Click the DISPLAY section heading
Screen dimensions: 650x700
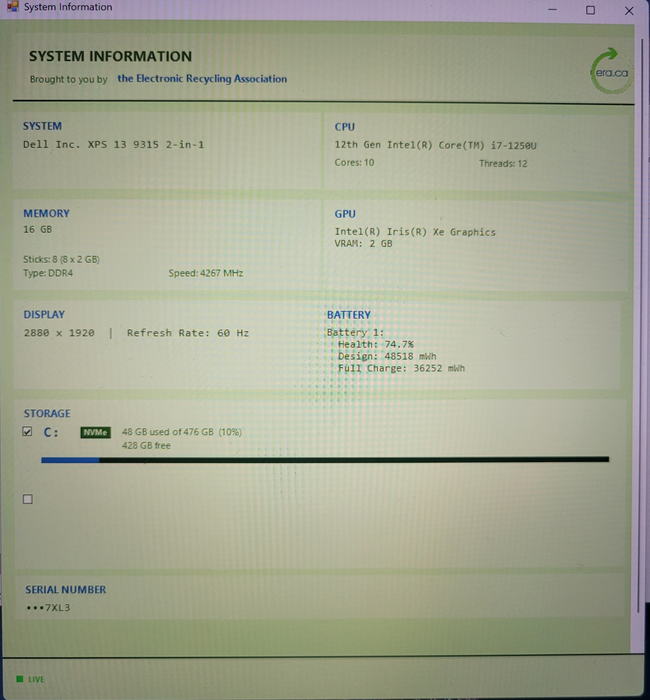click(44, 314)
